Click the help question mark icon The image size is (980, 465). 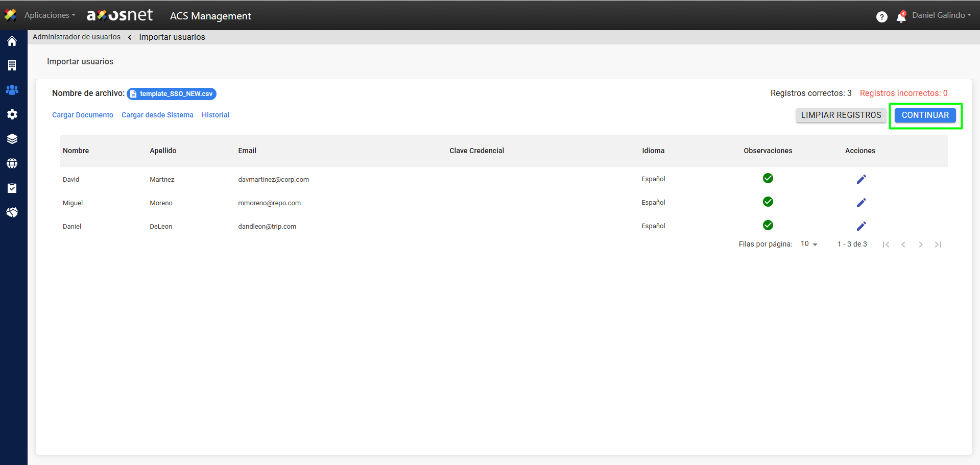pos(881,17)
